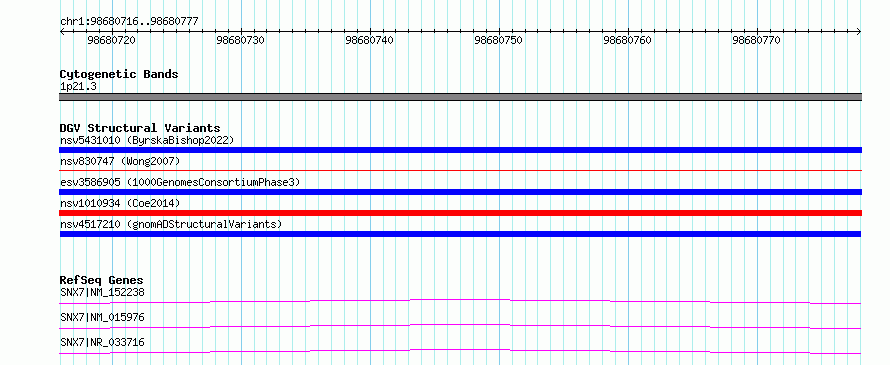Click the magenta intron line of SNX7|NM_015976
The height and width of the screenshot is (365, 890).
pyautogui.click(x=460, y=326)
